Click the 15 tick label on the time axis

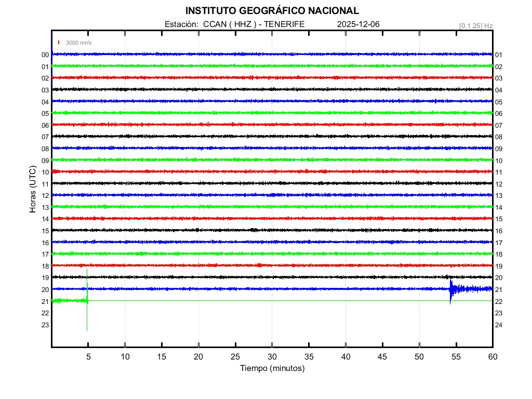pyautogui.click(x=162, y=356)
